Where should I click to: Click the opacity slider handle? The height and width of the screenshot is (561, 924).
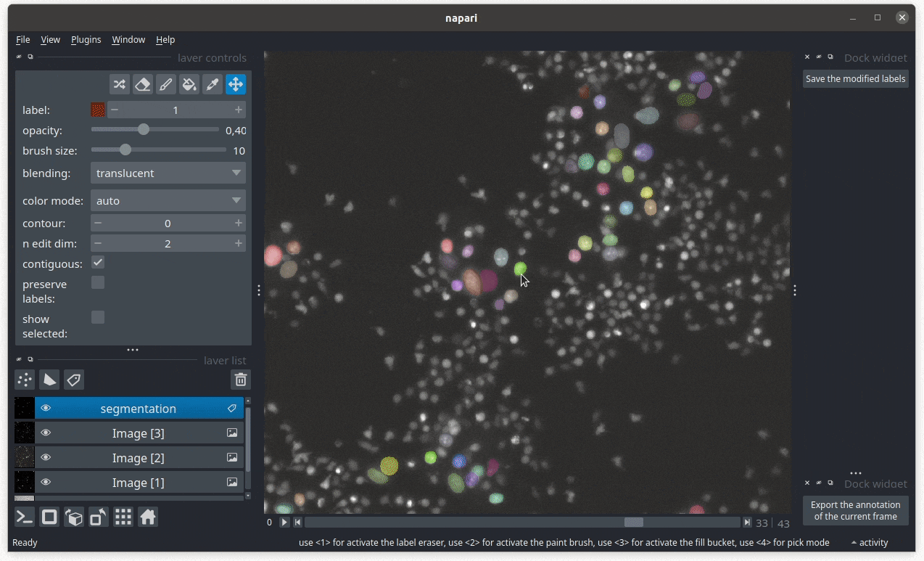144,129
